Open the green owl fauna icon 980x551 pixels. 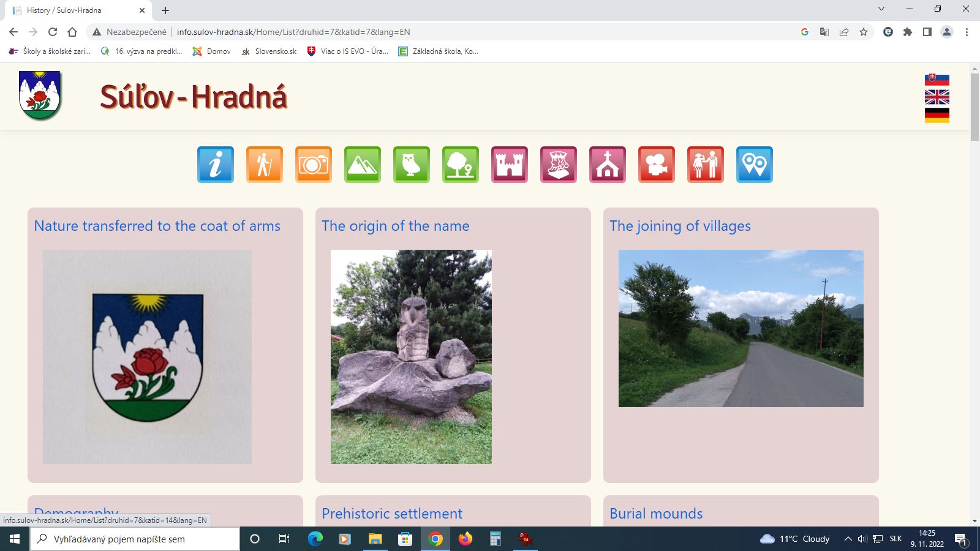pyautogui.click(x=412, y=165)
